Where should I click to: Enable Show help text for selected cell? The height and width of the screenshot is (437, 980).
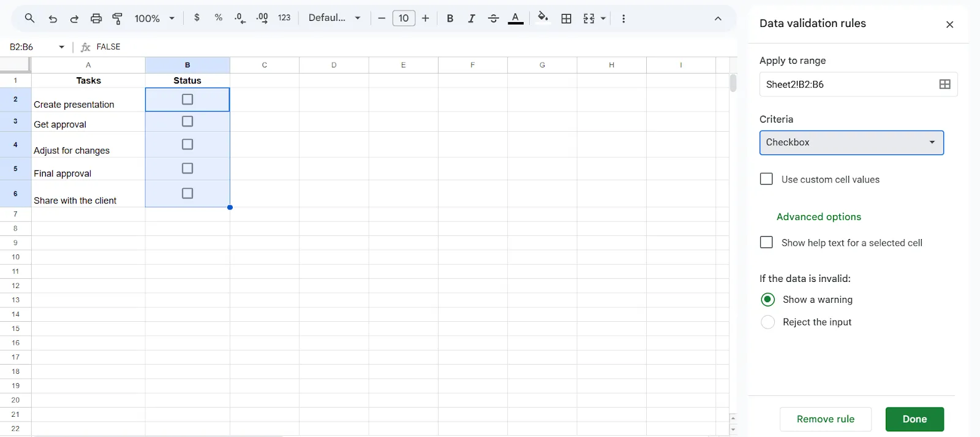click(x=766, y=242)
